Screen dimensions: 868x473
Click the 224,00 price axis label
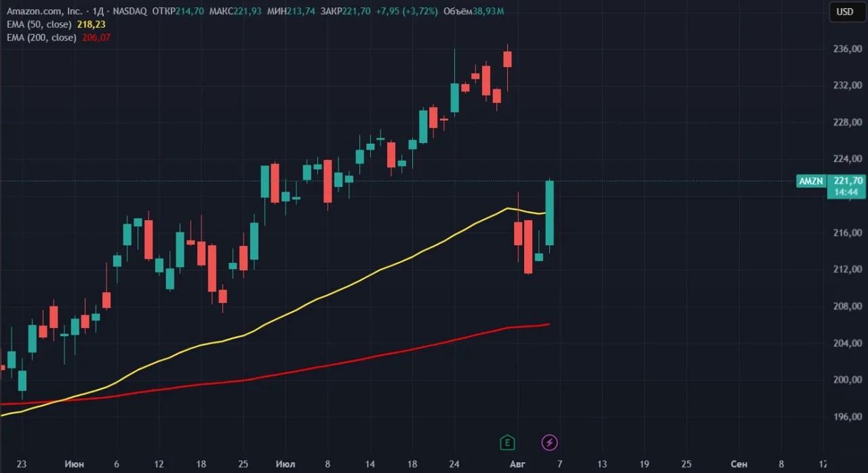click(x=848, y=159)
